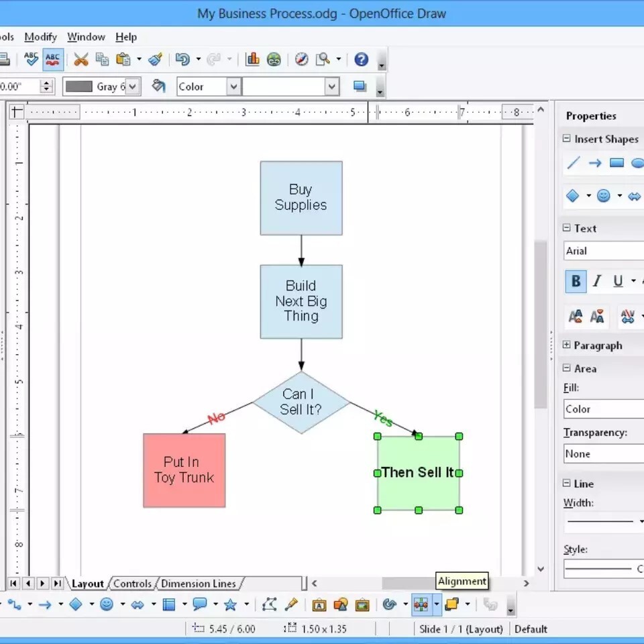The width and height of the screenshot is (644, 644).
Task: Click the Increase Font Size icon
Action: 576,316
